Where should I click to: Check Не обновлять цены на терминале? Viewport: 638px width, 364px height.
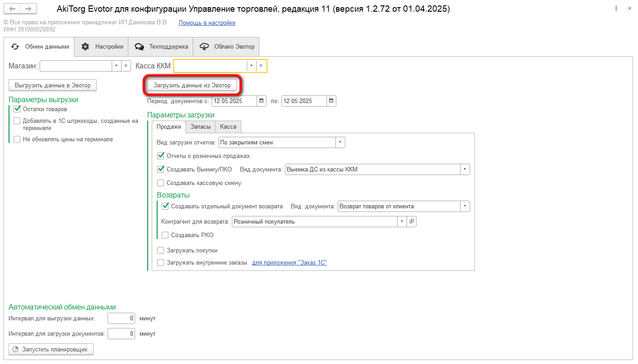(17, 139)
